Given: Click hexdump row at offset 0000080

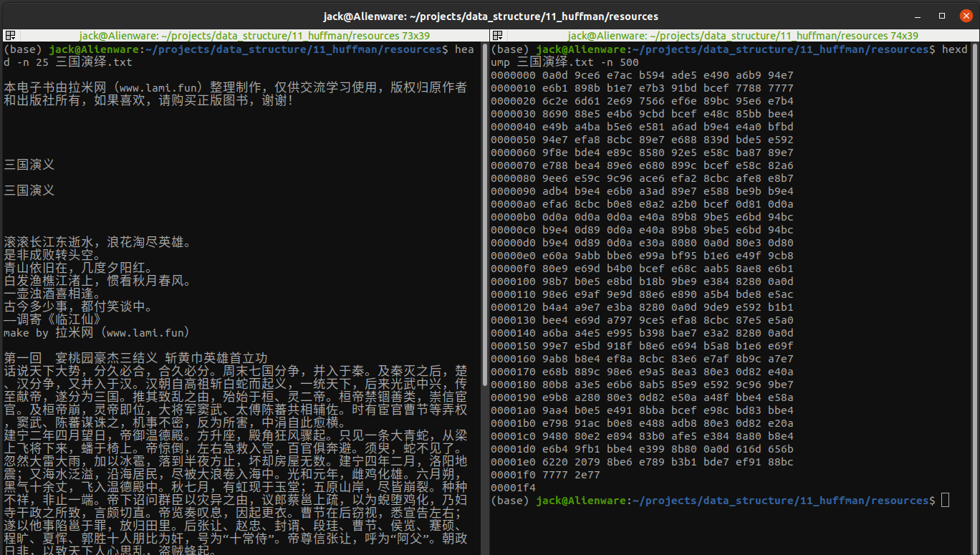Looking at the screenshot, I should coord(643,178).
